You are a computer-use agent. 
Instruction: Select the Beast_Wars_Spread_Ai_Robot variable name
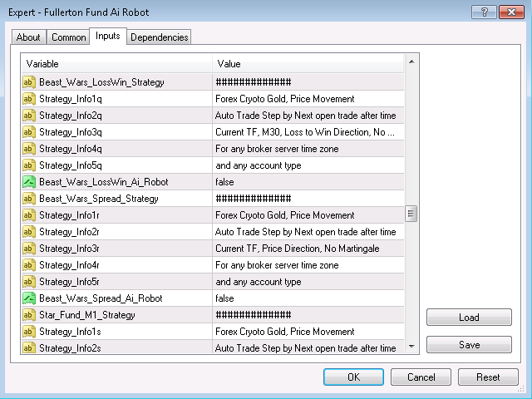101,298
